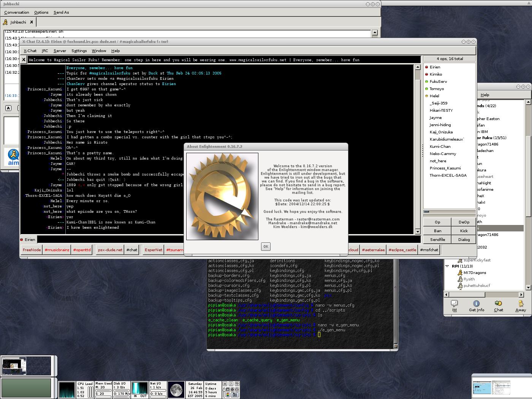
Task: Open the Server menu in X-Chat
Action: pos(60,51)
